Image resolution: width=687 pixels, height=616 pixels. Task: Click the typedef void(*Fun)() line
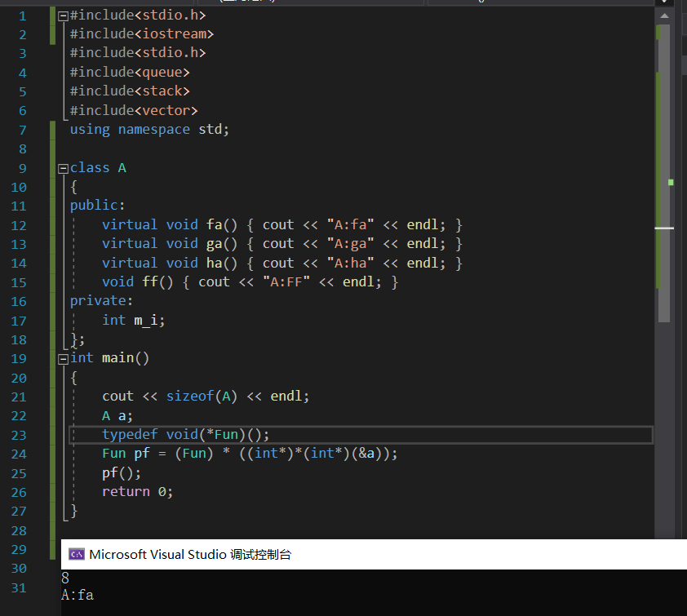pos(186,435)
